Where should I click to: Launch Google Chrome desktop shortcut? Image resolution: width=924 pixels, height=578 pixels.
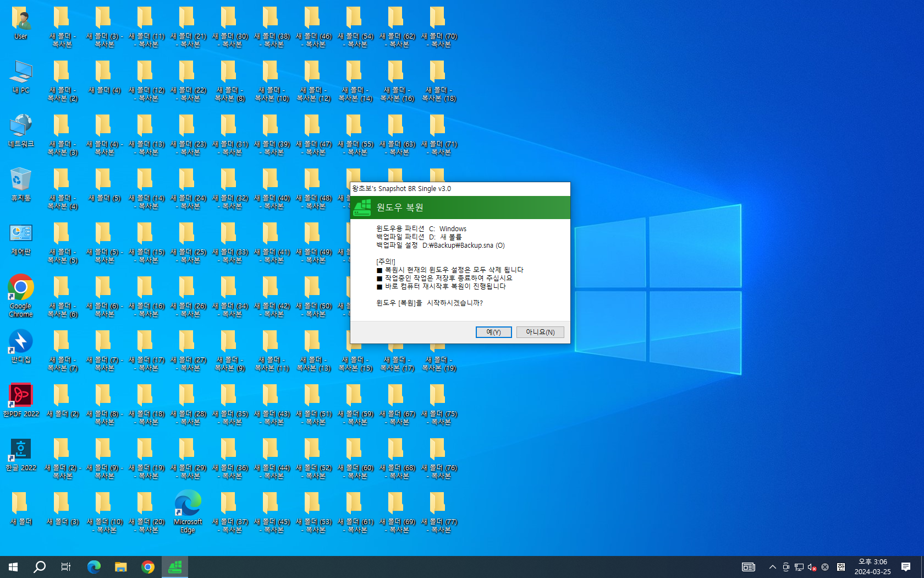21,296
